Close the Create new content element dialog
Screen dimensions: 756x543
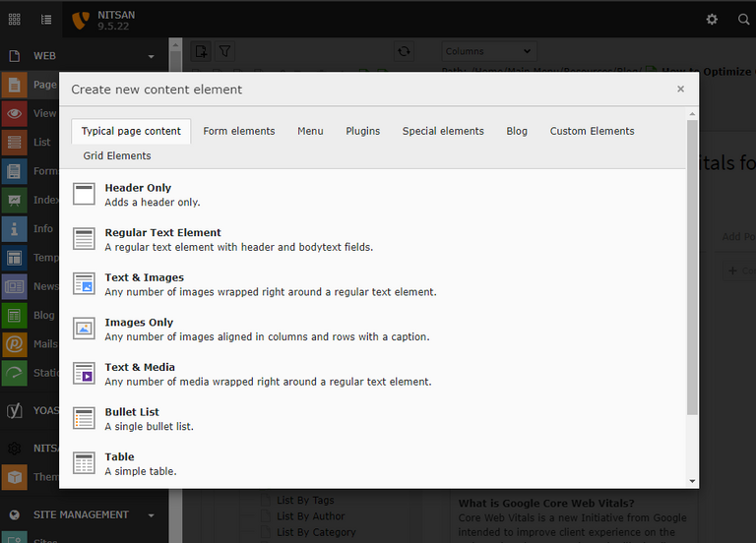(x=680, y=89)
